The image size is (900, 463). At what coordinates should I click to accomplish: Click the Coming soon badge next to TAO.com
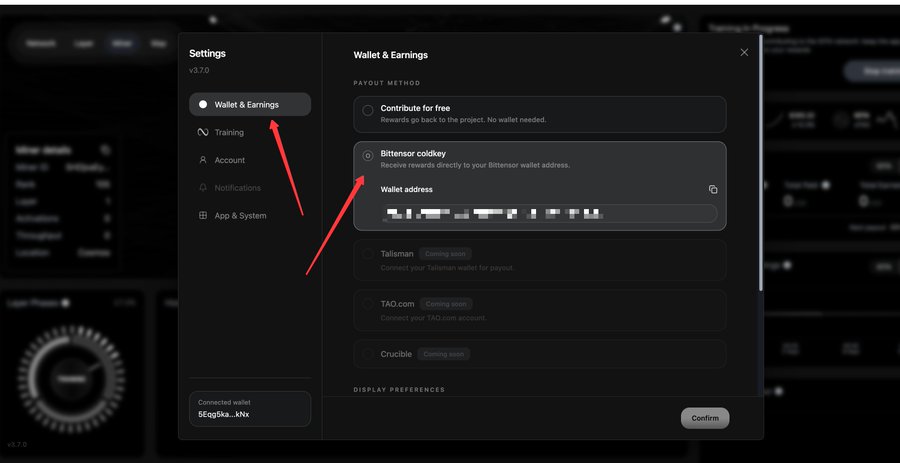446,304
